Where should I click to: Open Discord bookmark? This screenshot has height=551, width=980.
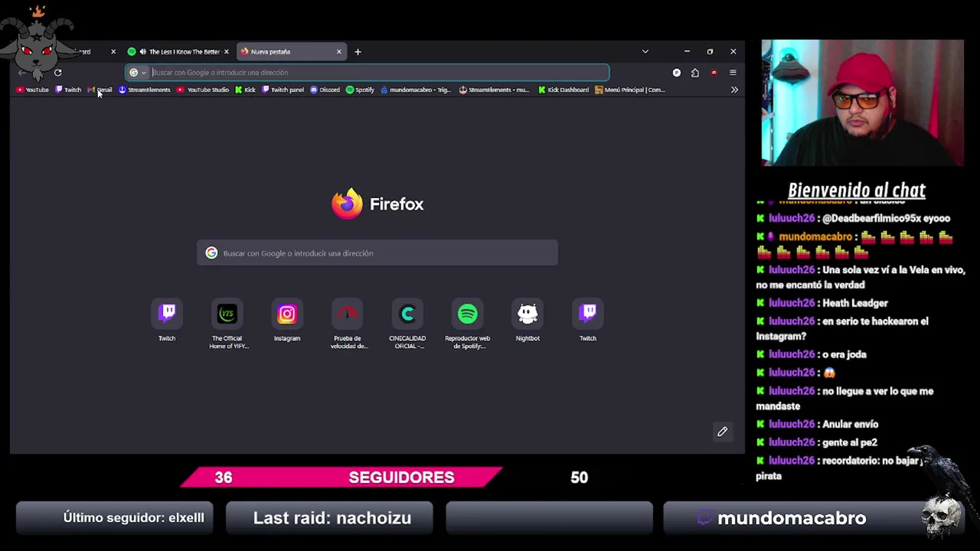[325, 90]
